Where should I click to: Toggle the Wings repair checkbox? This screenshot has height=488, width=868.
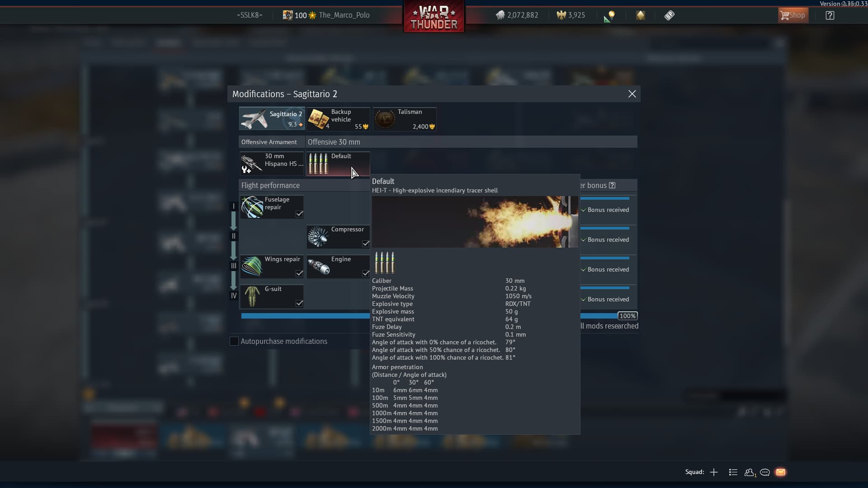click(299, 273)
